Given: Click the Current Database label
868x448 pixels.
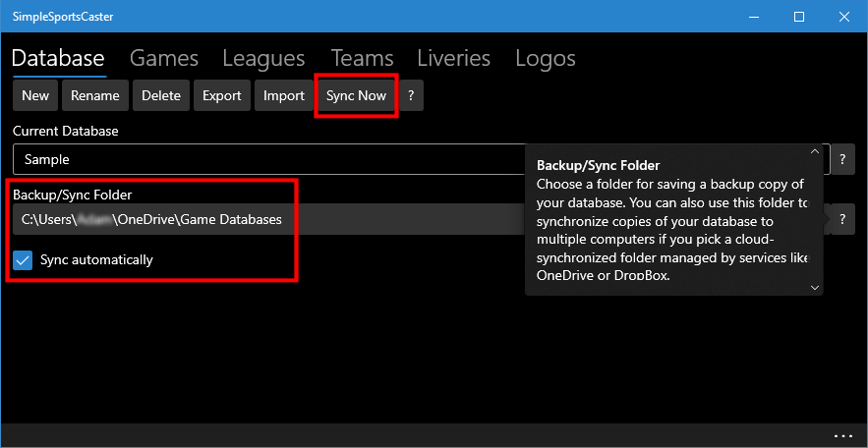Looking at the screenshot, I should [66, 131].
